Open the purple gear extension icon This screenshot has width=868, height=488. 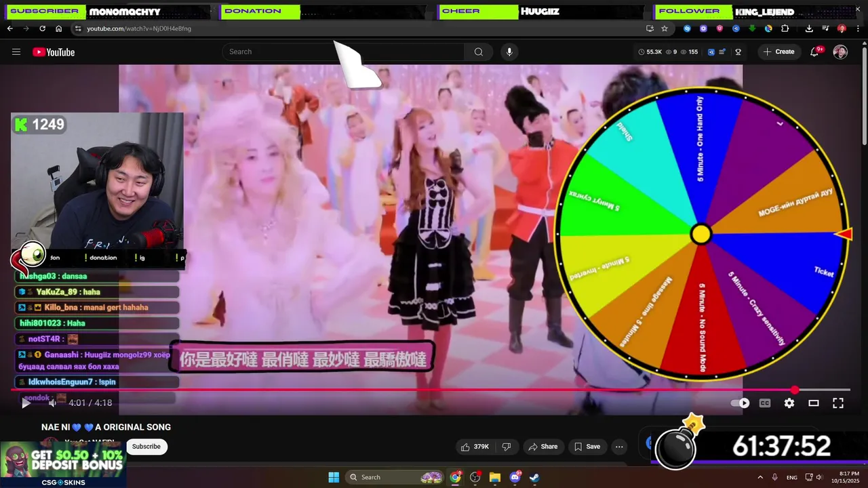[x=703, y=28]
